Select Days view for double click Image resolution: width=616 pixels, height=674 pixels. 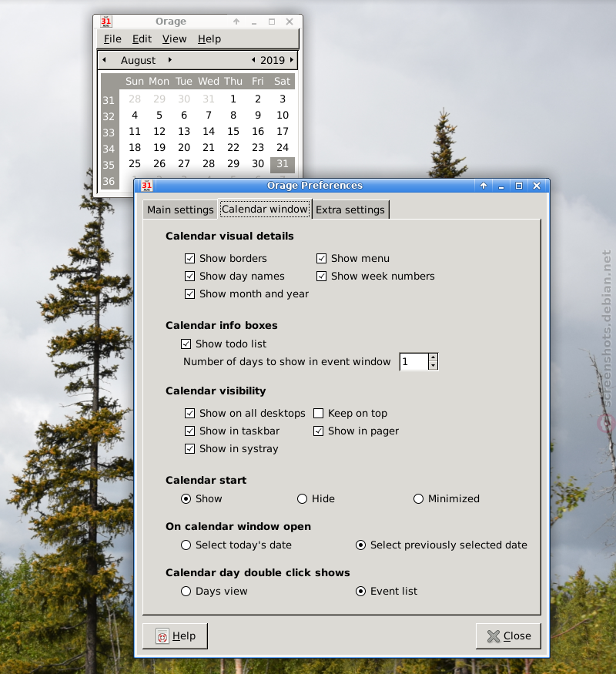(186, 592)
